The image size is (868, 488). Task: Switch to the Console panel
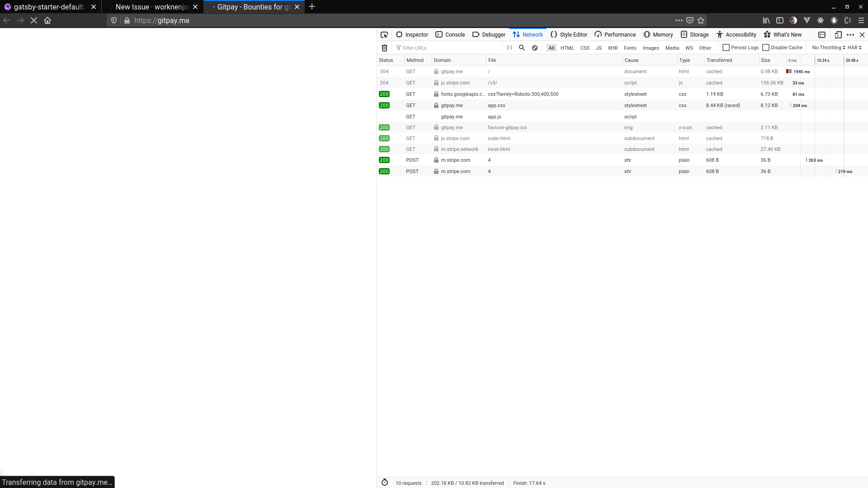450,35
